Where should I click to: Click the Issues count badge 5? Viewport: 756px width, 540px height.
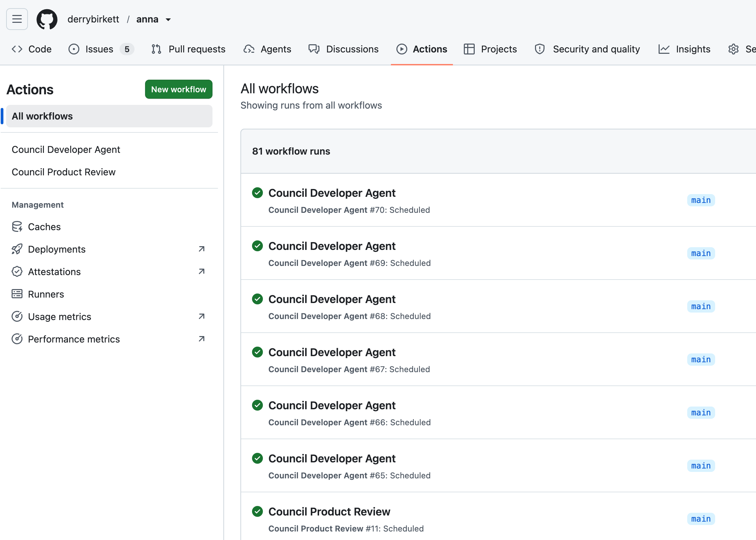tap(127, 49)
